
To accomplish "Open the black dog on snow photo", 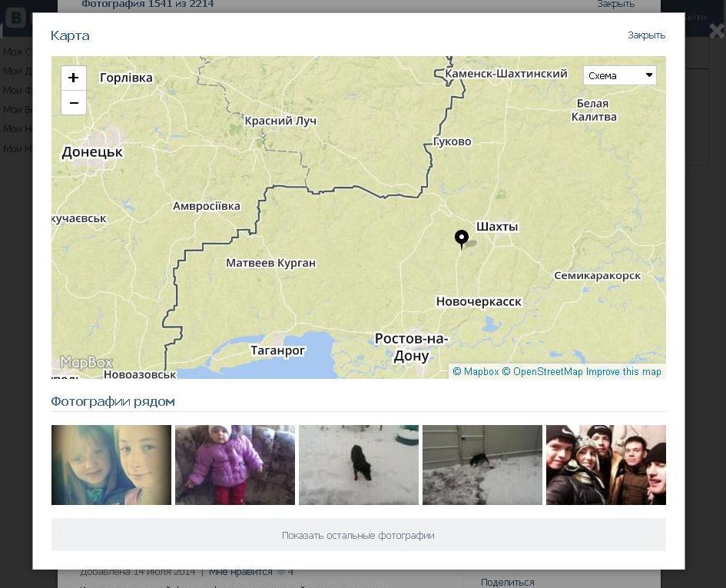I will coord(359,465).
